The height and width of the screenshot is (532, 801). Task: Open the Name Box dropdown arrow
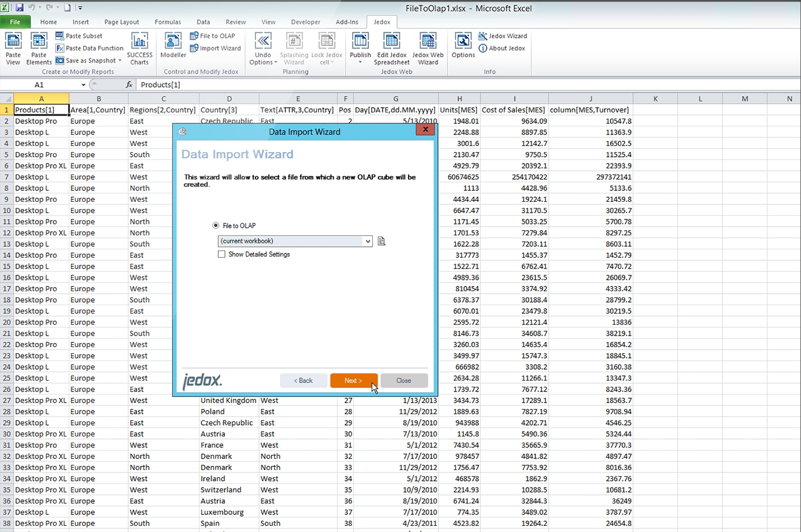click(x=83, y=85)
